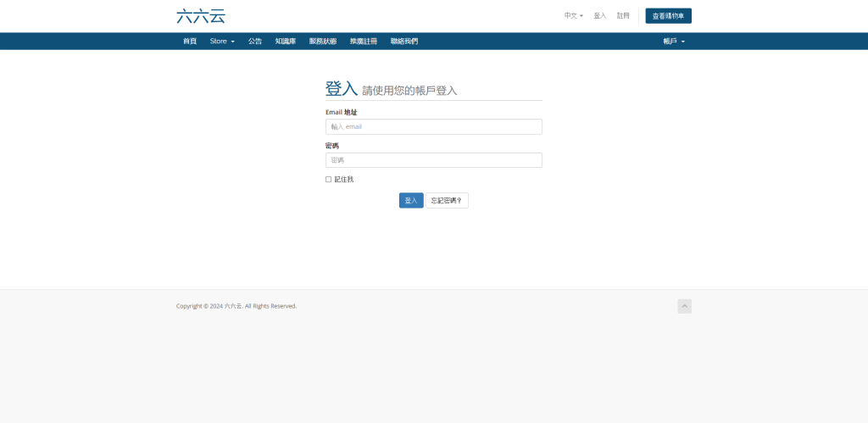Open the 中文 language dropdown
Image resolution: width=868 pixels, height=423 pixels.
point(574,15)
